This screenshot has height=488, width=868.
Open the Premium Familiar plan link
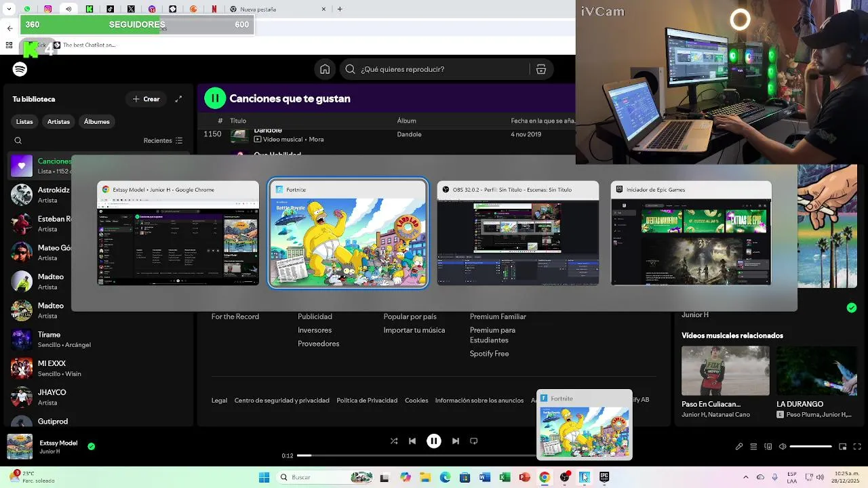pos(498,317)
